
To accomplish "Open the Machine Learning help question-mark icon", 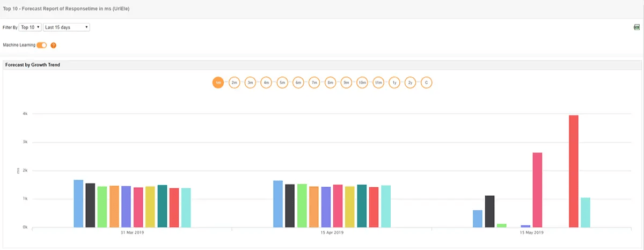I will click(53, 45).
